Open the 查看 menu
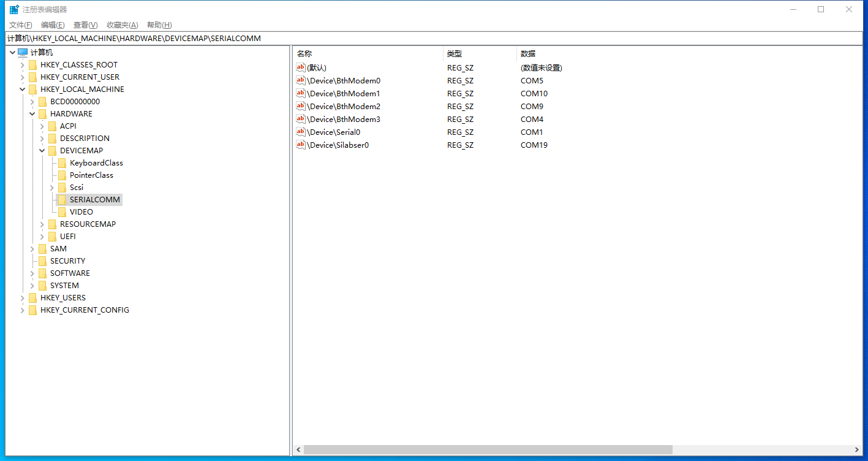The width and height of the screenshot is (868, 461). pyautogui.click(x=85, y=25)
